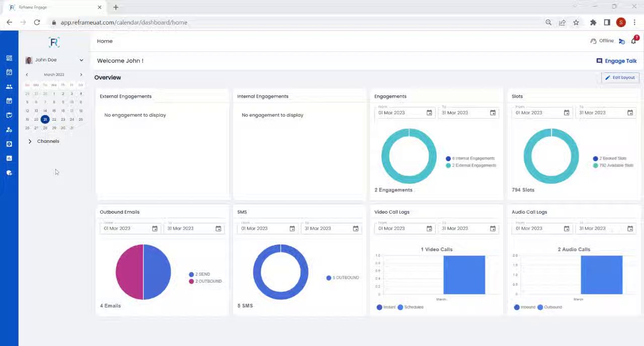Click the blue scheduled-send icon beside Offline
The height and width of the screenshot is (346, 644).
click(x=622, y=41)
